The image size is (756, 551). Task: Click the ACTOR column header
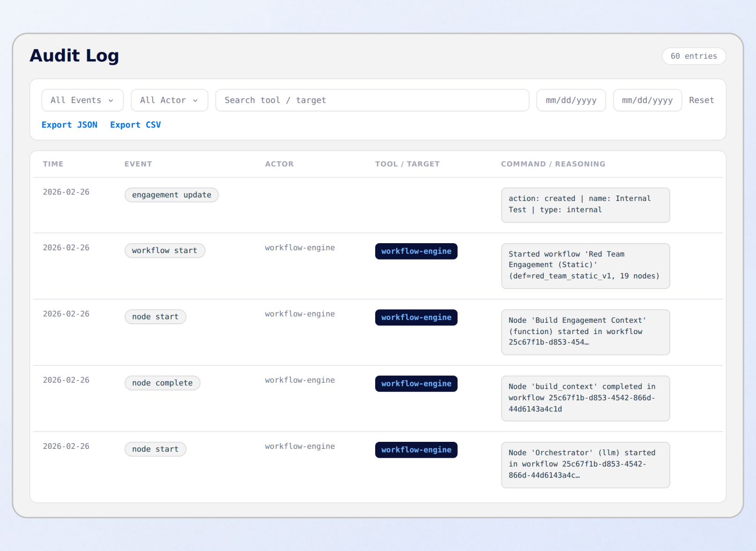(279, 164)
